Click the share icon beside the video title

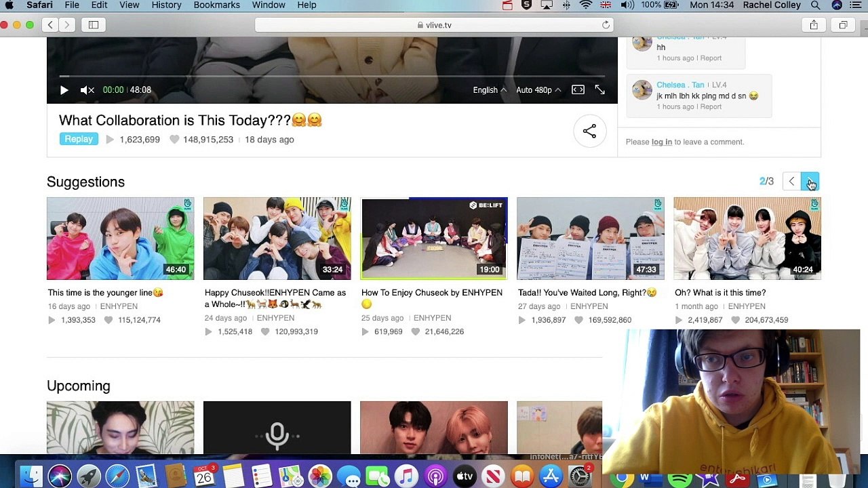pyautogui.click(x=589, y=131)
